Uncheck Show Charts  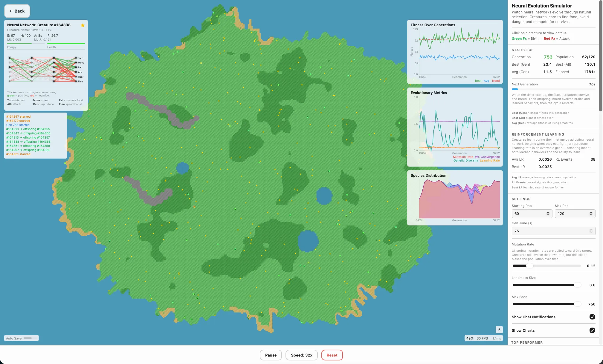(593, 330)
